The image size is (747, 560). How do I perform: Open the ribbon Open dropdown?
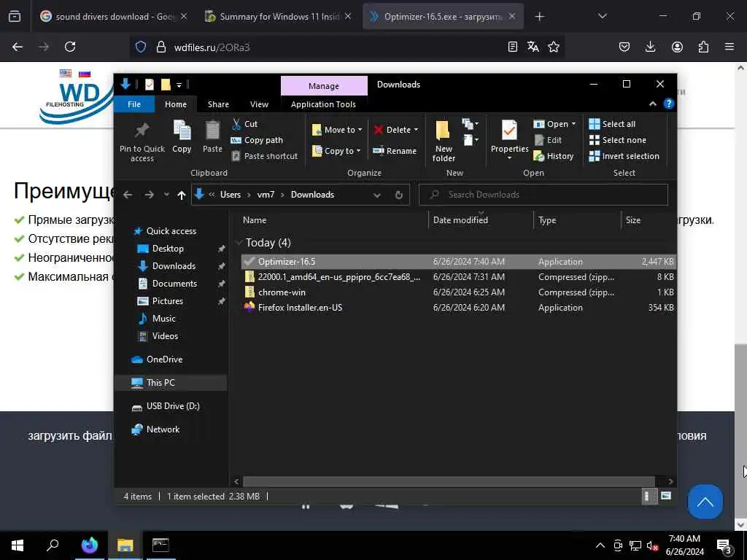tap(554, 124)
